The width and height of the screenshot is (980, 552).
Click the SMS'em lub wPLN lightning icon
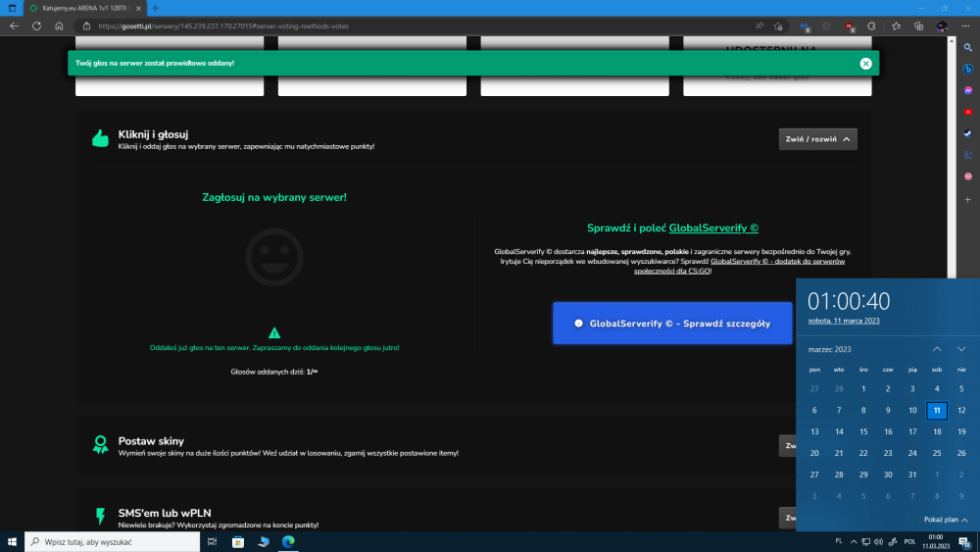[x=100, y=517]
